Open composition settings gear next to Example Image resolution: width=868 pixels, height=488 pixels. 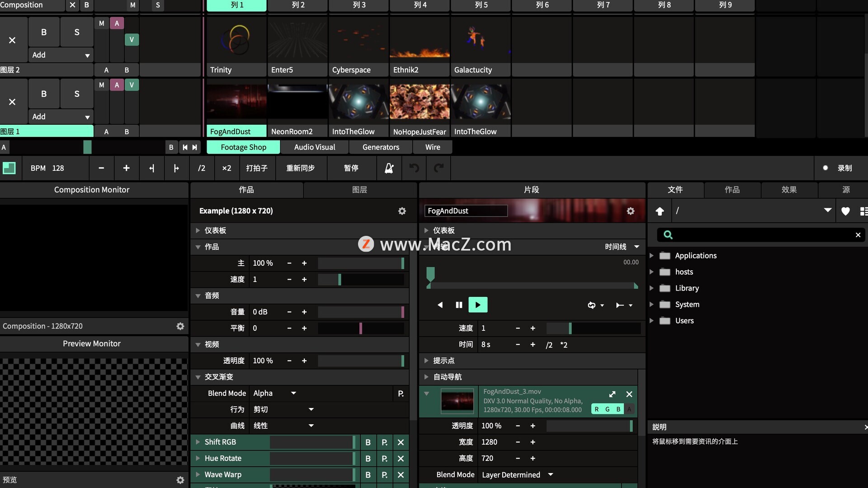point(402,211)
